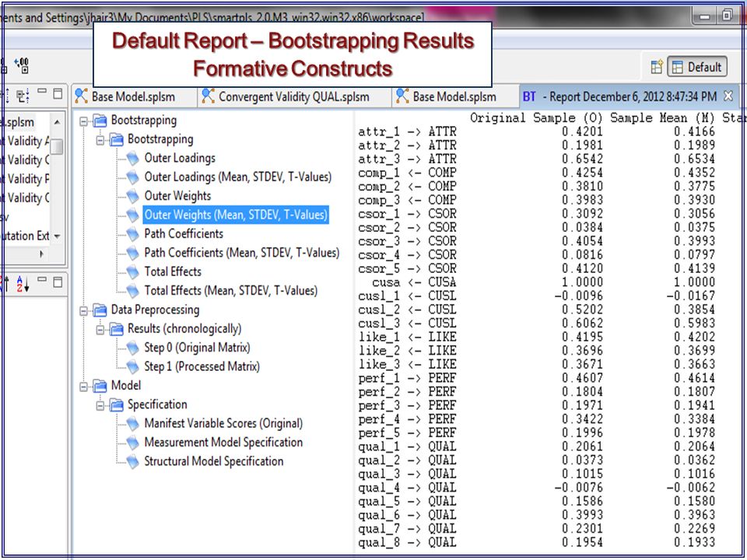The width and height of the screenshot is (747, 560).
Task: Click the Data Preprocessing folder icon
Action: 100,310
